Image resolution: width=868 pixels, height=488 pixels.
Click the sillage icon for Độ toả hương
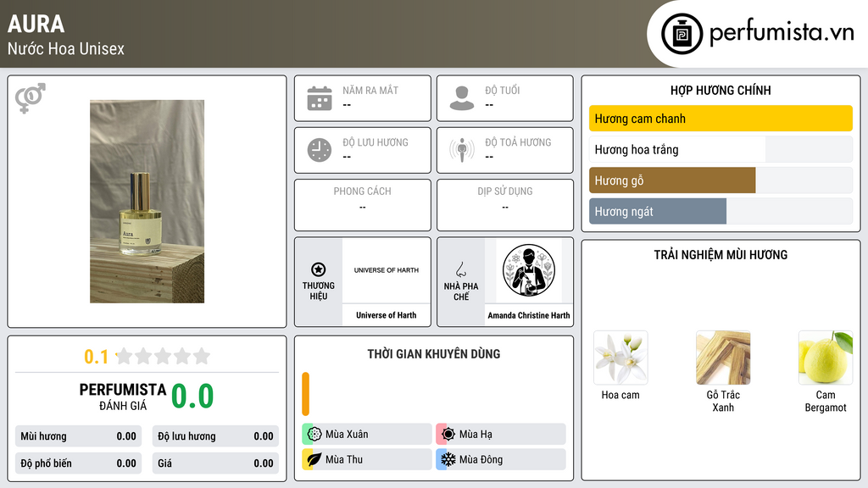click(462, 150)
